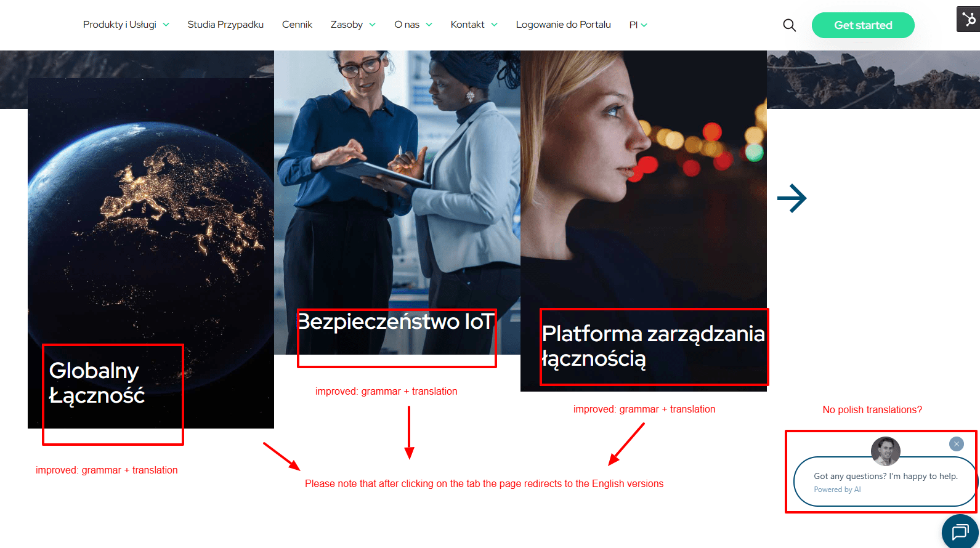
Task: Click the 'Got any questions?' chat message
Action: (886, 476)
